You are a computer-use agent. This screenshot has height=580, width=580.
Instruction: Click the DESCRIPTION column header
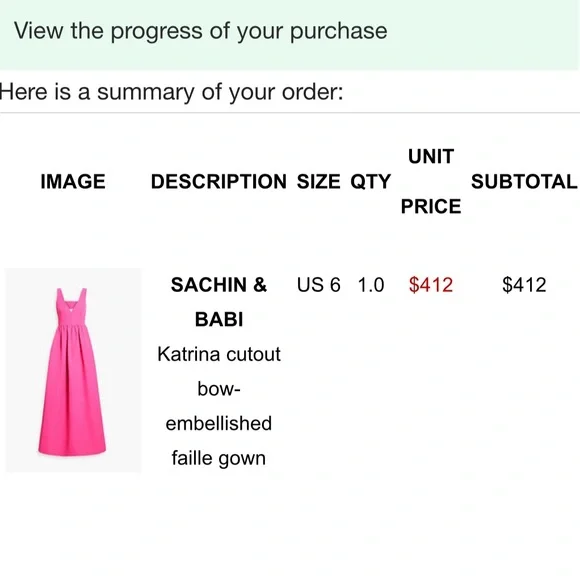pyautogui.click(x=219, y=182)
